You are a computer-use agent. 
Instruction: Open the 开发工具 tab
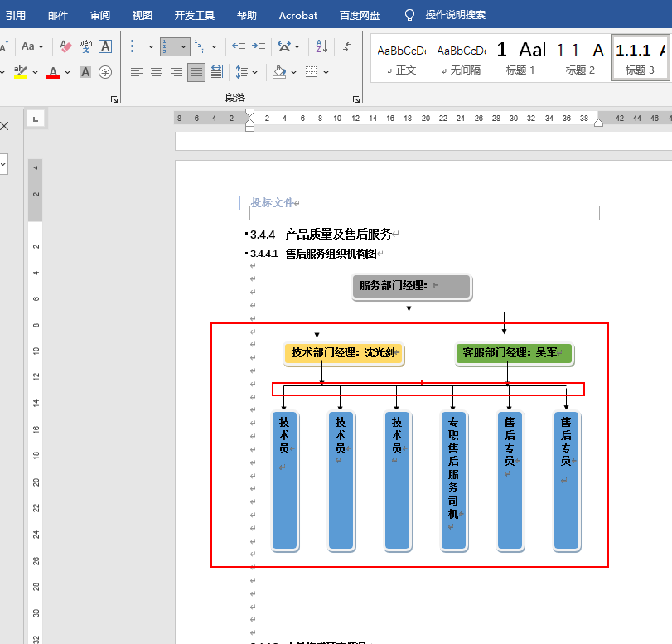coord(194,16)
